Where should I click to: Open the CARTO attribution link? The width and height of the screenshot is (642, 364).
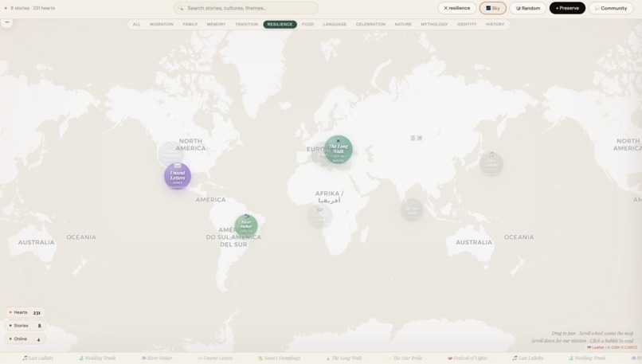(x=631, y=347)
